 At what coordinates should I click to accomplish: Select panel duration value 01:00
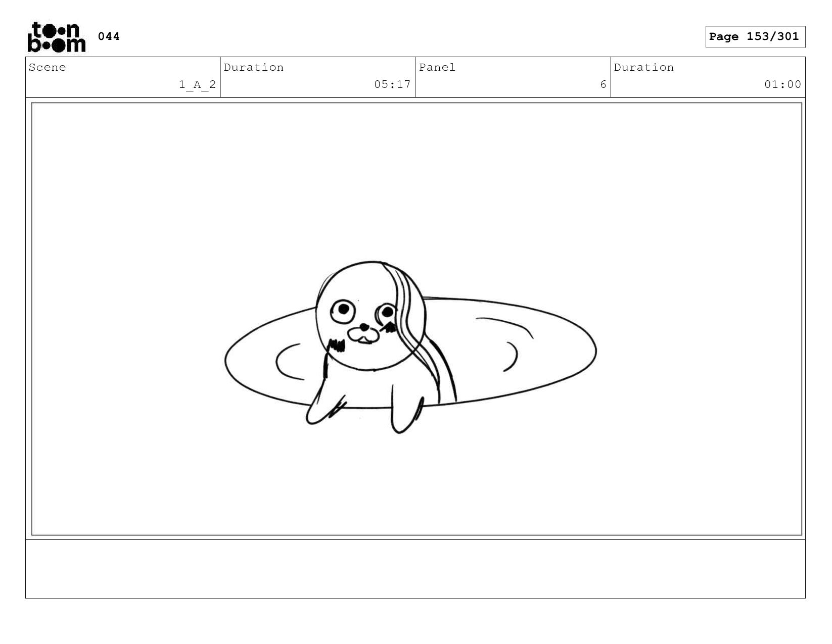[x=782, y=84]
